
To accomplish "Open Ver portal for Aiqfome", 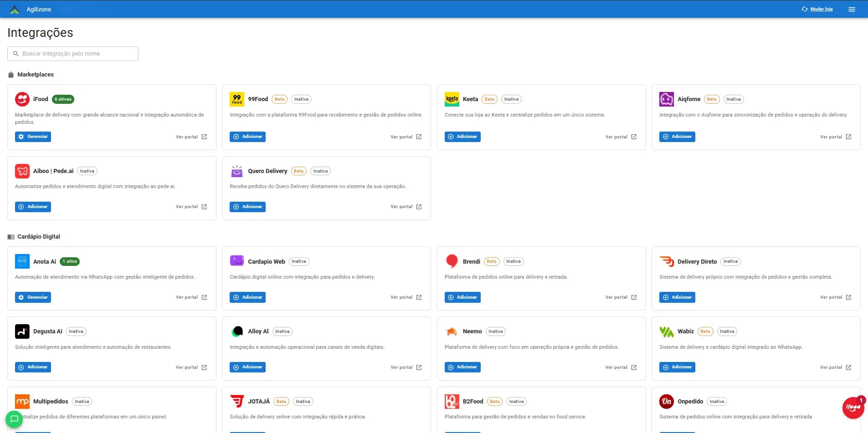I will click(x=836, y=137).
